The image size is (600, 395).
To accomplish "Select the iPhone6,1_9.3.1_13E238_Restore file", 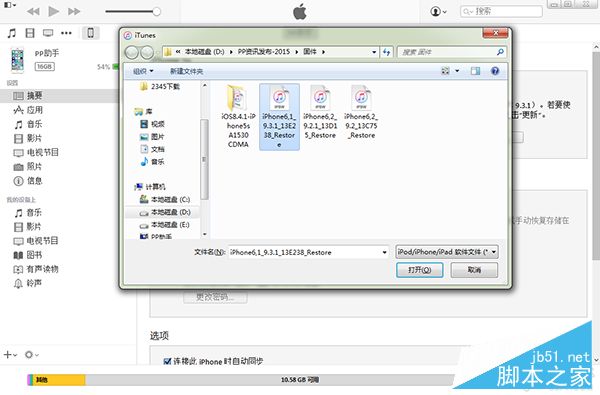I will pos(279,117).
